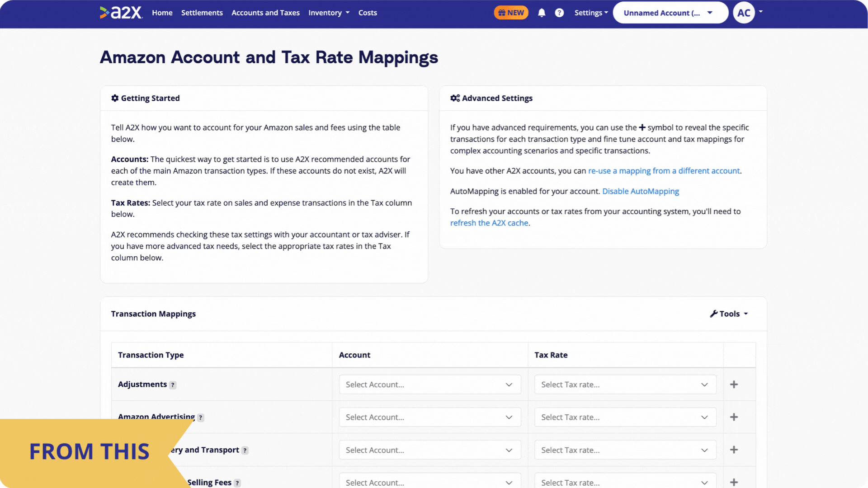This screenshot has height=488, width=868.
Task: Open the help question mark icon
Action: [x=559, y=13]
